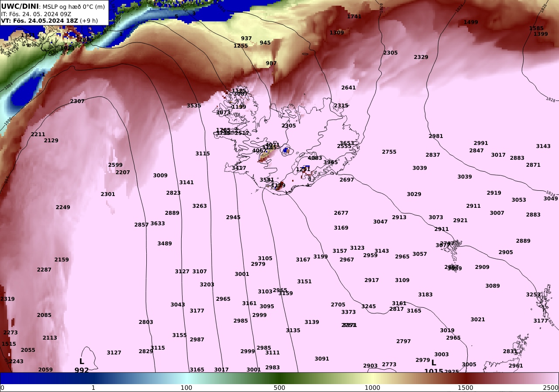Click the height value 2823
Image resolution: width=559 pixels, height=392 pixels.
173,193
